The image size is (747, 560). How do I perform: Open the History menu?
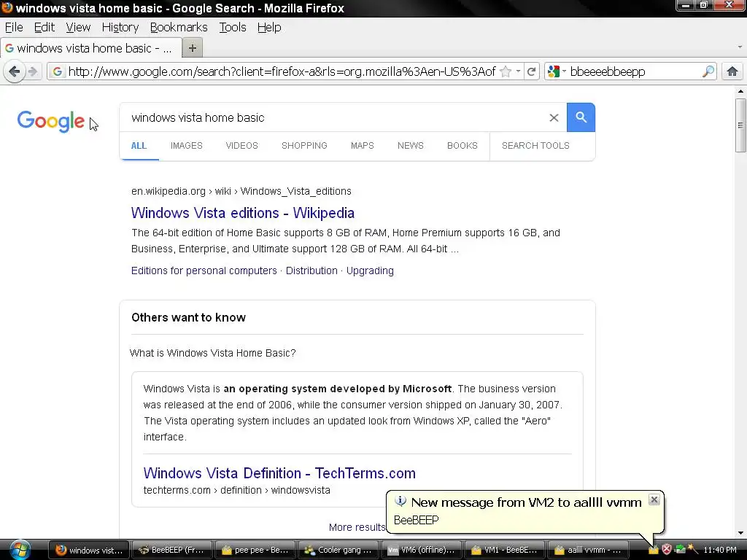[120, 27]
